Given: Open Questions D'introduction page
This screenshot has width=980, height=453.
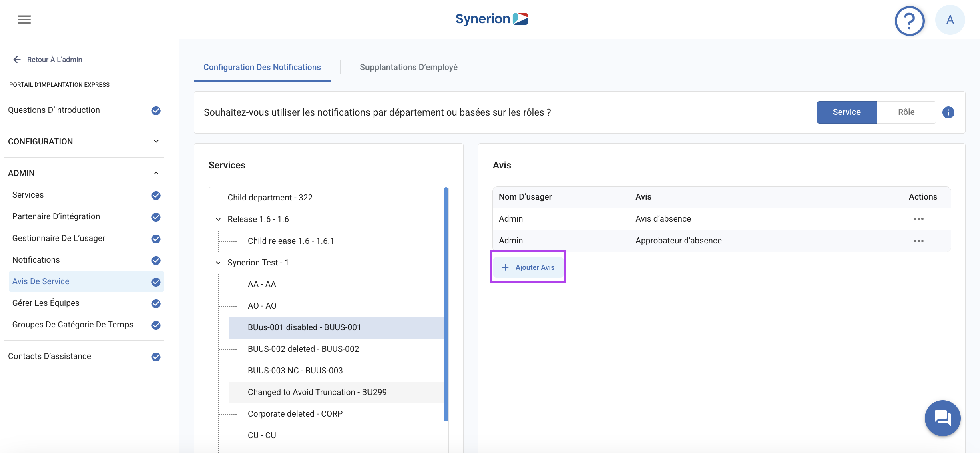Looking at the screenshot, I should coord(54,110).
